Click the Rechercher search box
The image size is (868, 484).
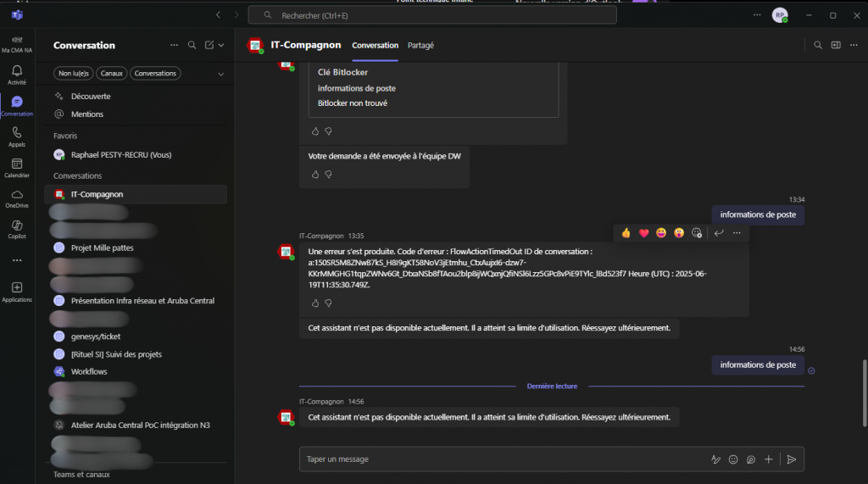(x=432, y=15)
